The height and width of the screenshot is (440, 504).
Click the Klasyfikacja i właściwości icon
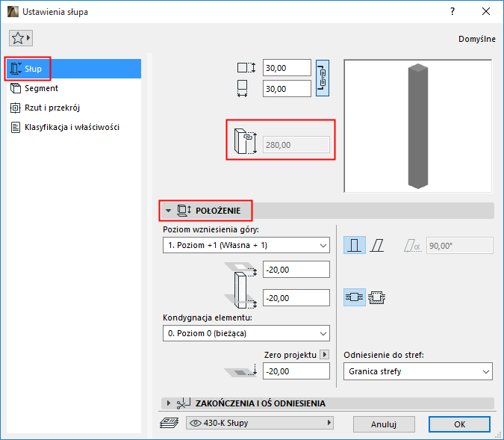(16, 127)
